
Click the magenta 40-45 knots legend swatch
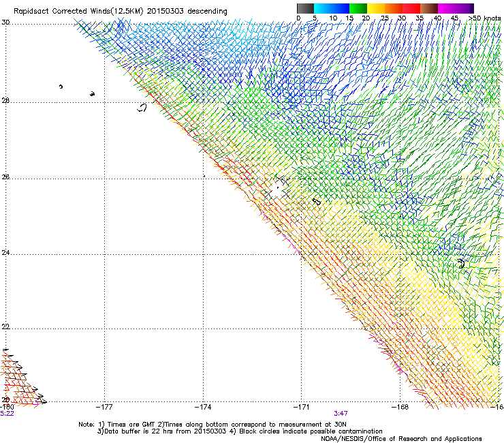447,8
